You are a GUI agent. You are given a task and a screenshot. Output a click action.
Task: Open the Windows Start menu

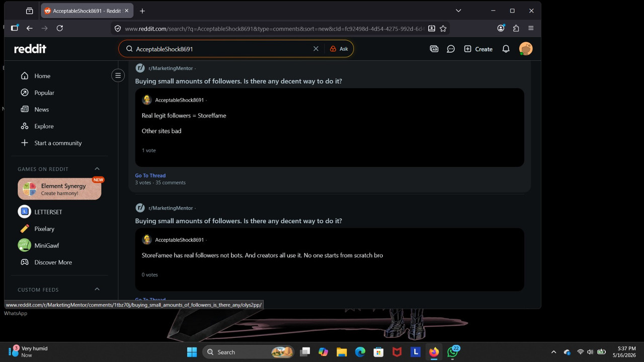[192, 352]
